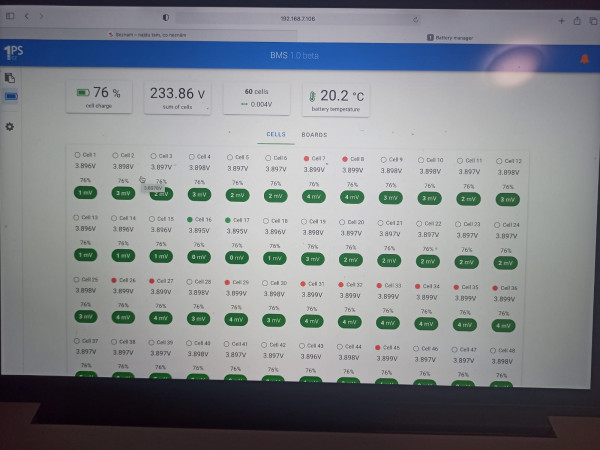600x450 pixels.
Task: Switch to the CELLS tab
Action: [276, 134]
